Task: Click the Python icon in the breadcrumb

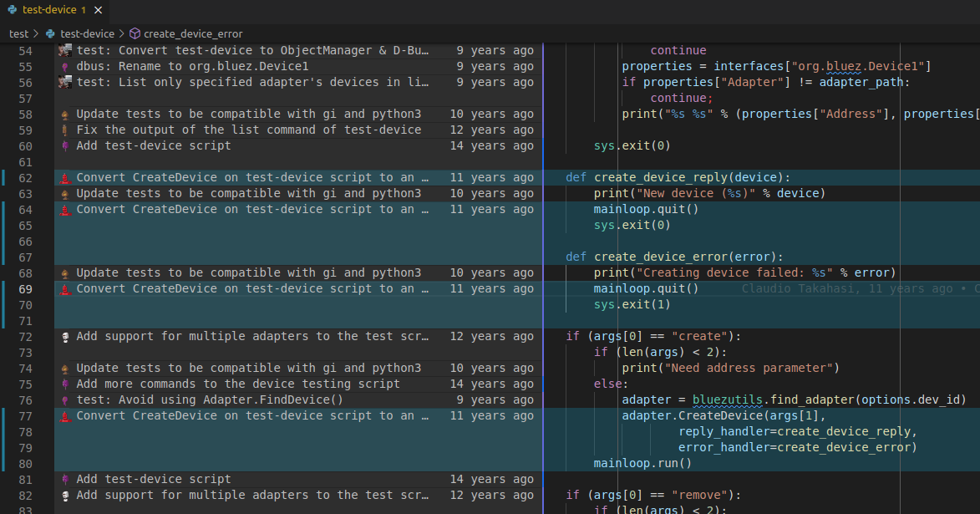Action: [50, 33]
